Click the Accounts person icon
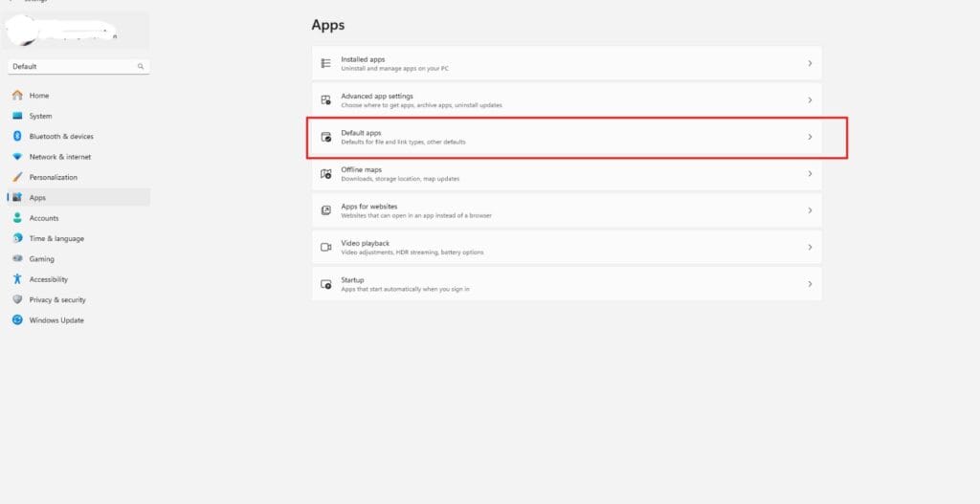Image resolution: width=980 pixels, height=504 pixels. pos(17,218)
